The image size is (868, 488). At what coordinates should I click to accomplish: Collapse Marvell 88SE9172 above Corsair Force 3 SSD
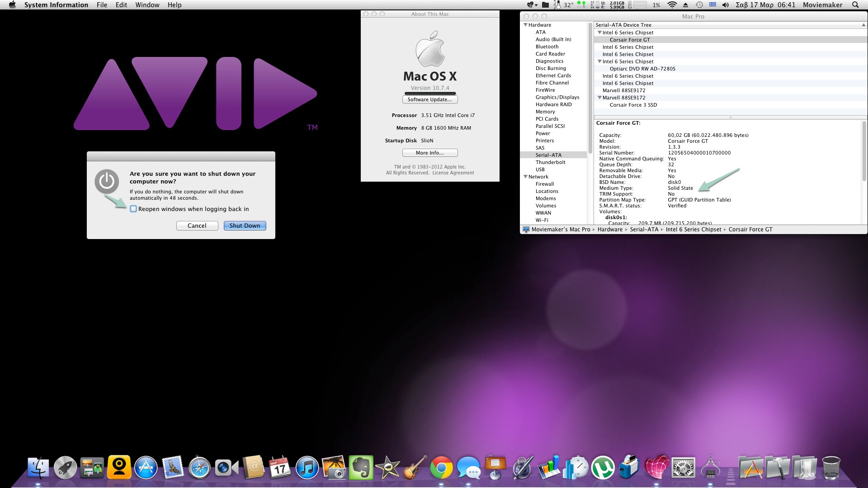coord(599,98)
